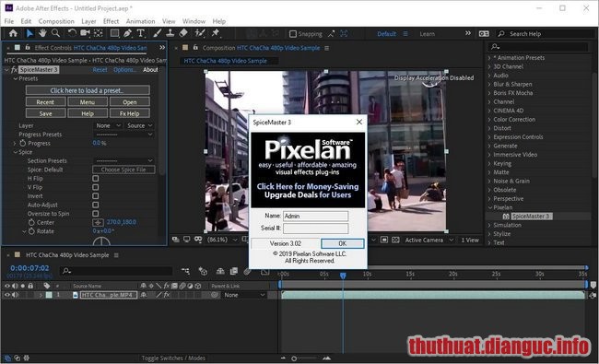Open the Composition menu

(56, 21)
